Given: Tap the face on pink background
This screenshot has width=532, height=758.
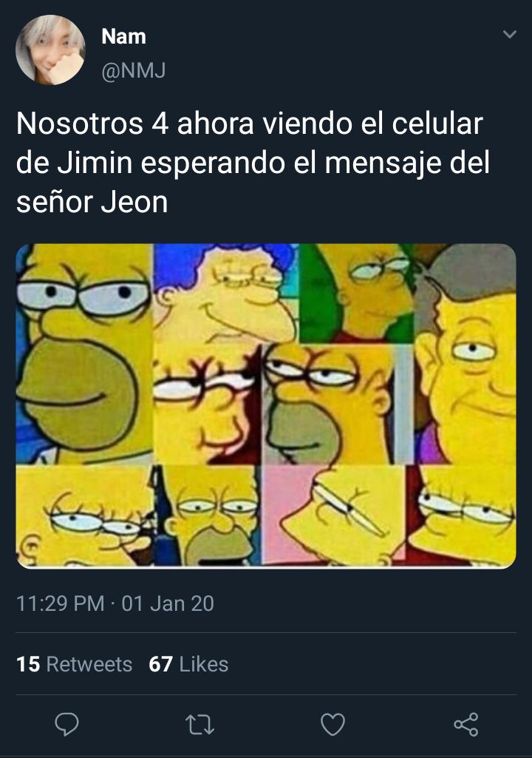Looking at the screenshot, I should tap(333, 515).
